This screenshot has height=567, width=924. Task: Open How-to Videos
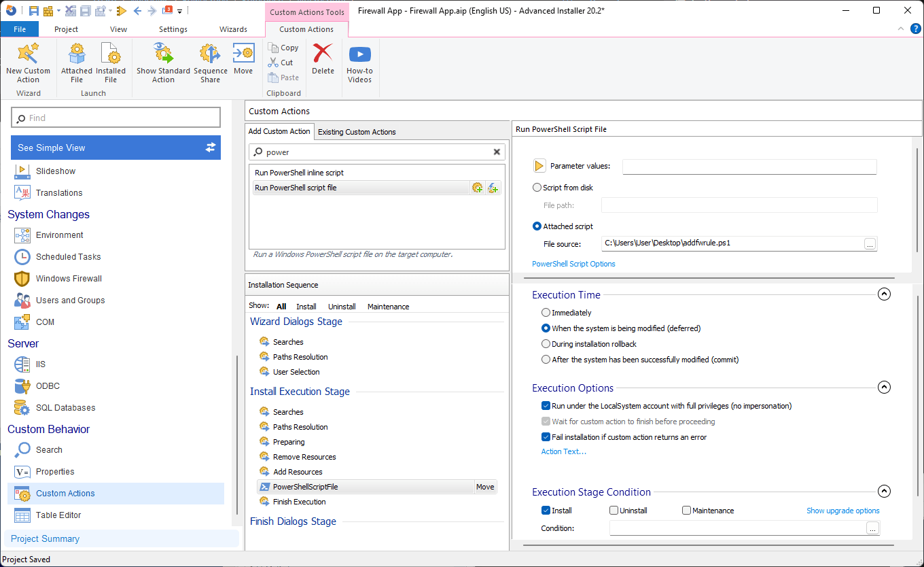359,63
